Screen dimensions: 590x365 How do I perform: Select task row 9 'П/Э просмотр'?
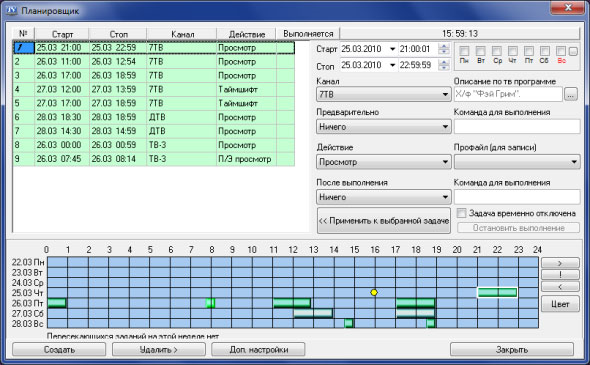(x=154, y=159)
